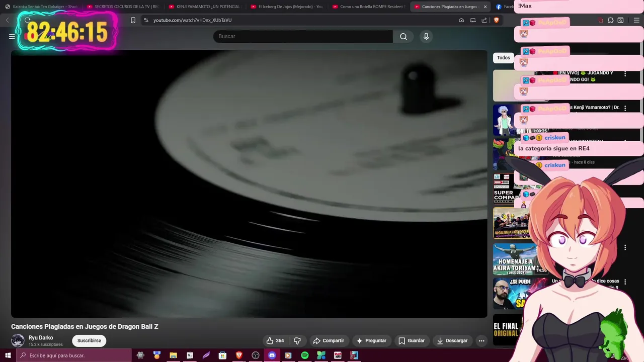Open more actions ellipsis below video
Viewport: 644px width, 362px height.
tap(481, 340)
